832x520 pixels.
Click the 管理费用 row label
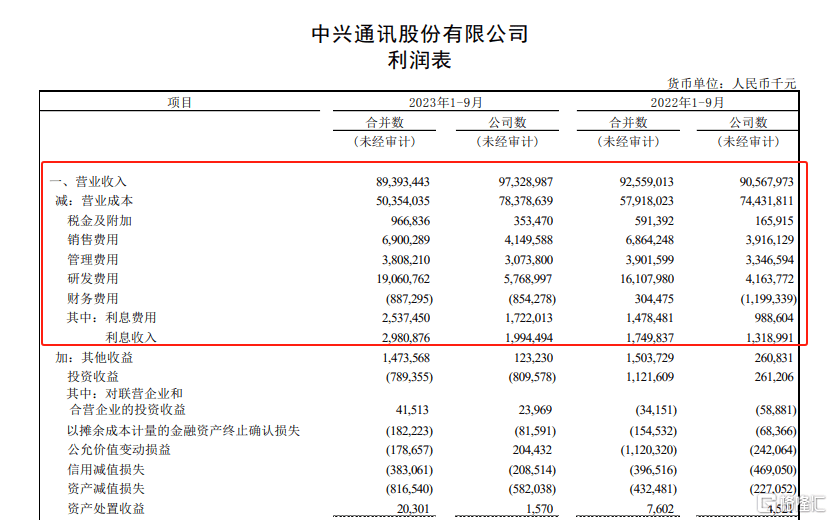coord(93,259)
